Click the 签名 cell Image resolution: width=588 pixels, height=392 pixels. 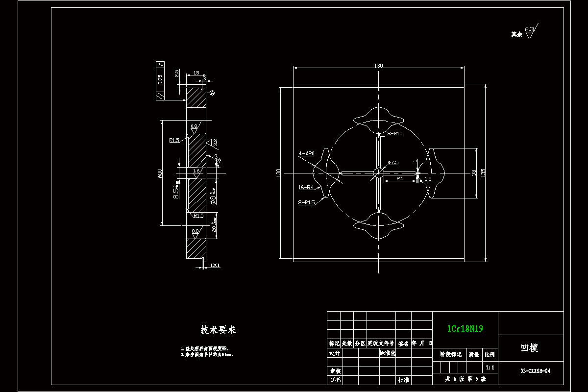click(x=403, y=343)
